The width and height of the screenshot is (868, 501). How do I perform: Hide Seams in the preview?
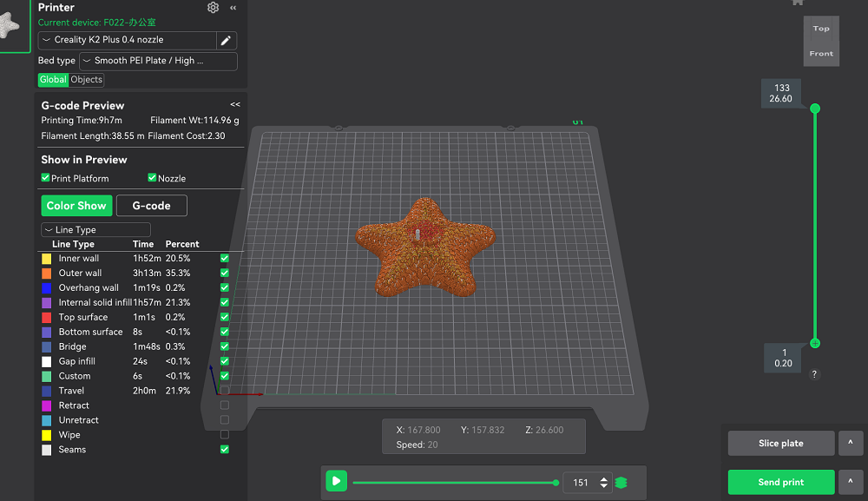pos(225,450)
